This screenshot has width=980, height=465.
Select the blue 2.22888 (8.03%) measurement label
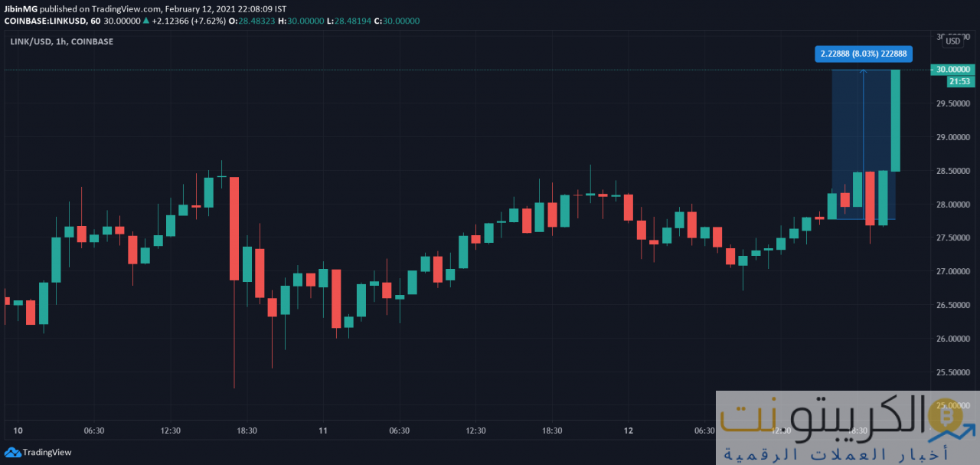click(863, 54)
